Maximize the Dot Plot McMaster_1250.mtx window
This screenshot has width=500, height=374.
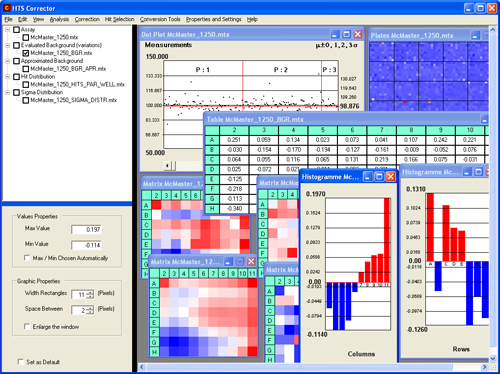pos(346,34)
